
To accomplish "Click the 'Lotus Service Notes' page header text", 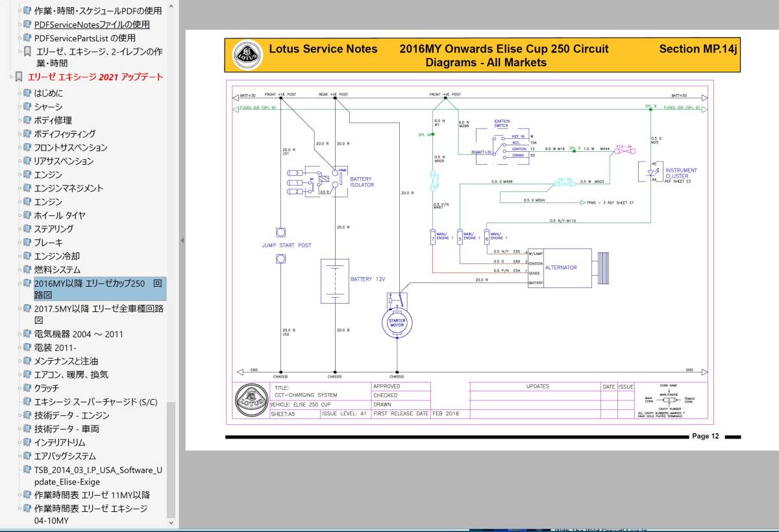I will [x=323, y=49].
